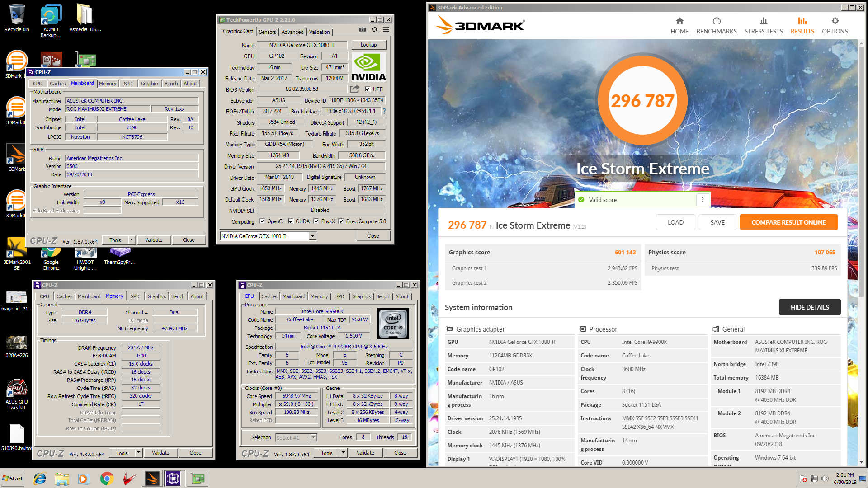The width and height of the screenshot is (868, 488).
Task: Open File Explorer from taskbar
Action: click(62, 479)
